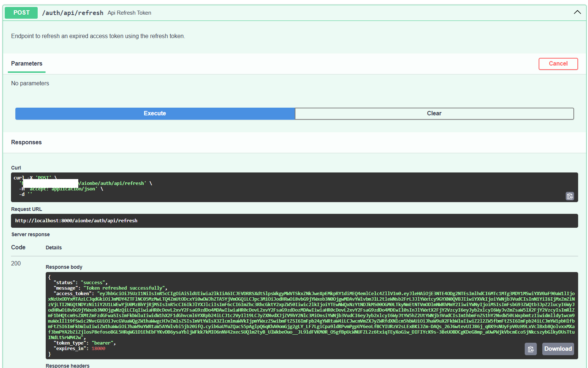The height and width of the screenshot is (368, 588).
Task: Execute the refresh token request
Action: tap(155, 114)
